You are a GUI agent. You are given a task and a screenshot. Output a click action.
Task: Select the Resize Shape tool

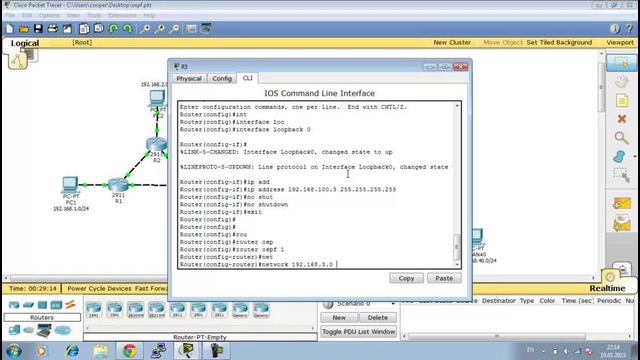(x=621, y=175)
